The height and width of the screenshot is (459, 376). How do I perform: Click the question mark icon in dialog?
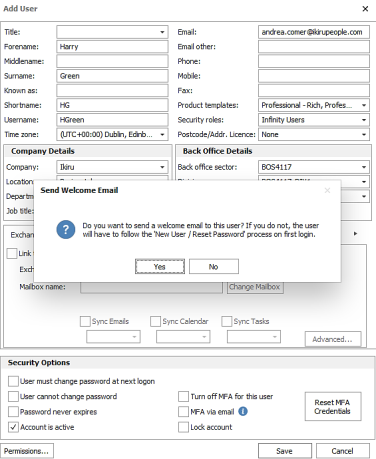point(66,229)
